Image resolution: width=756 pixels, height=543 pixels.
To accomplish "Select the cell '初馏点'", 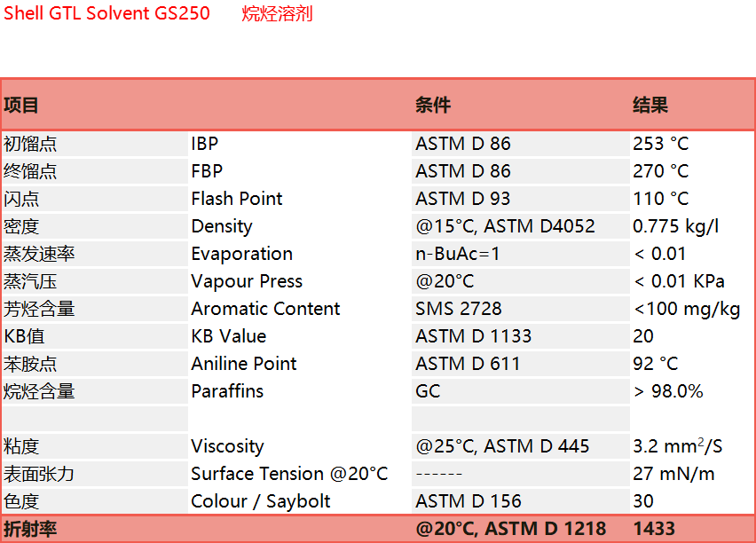I will [30, 144].
